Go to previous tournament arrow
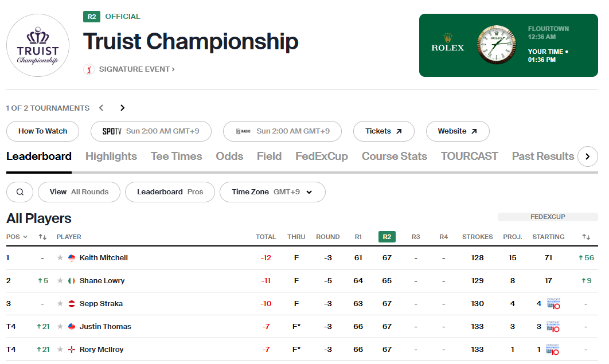The height and width of the screenshot is (364, 609). [x=101, y=108]
